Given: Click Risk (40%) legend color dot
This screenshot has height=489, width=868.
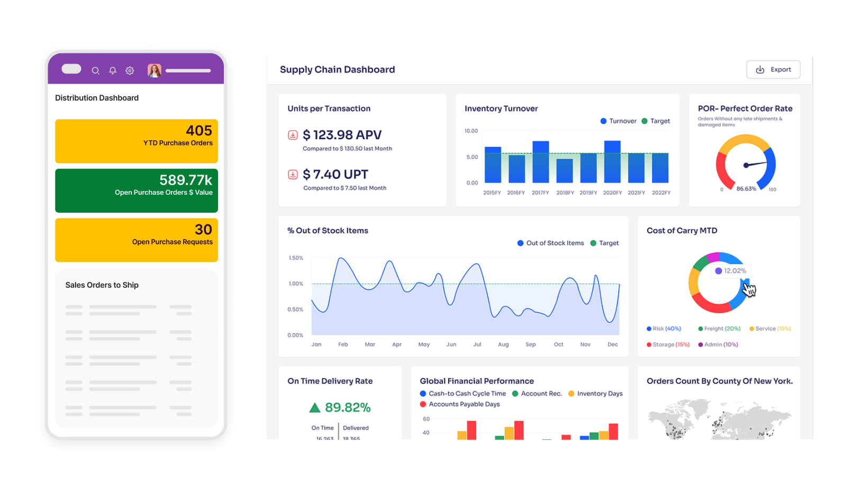Looking at the screenshot, I should tap(649, 329).
